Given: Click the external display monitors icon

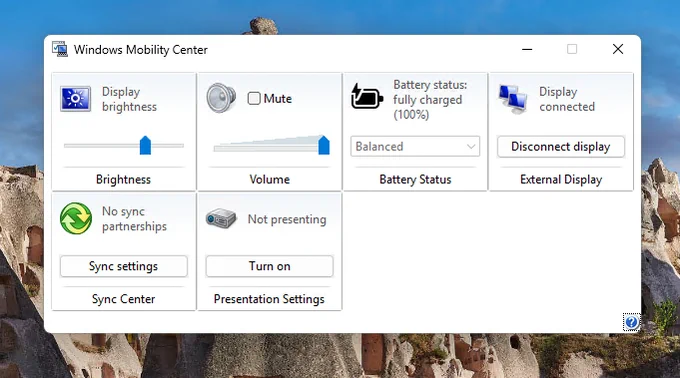Looking at the screenshot, I should point(513,99).
